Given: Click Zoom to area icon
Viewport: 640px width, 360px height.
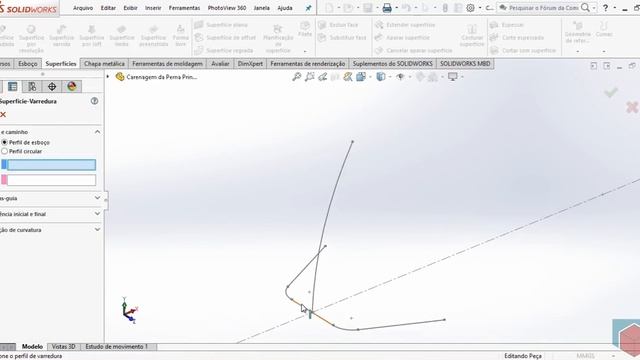Looking at the screenshot, I should pos(310,77).
